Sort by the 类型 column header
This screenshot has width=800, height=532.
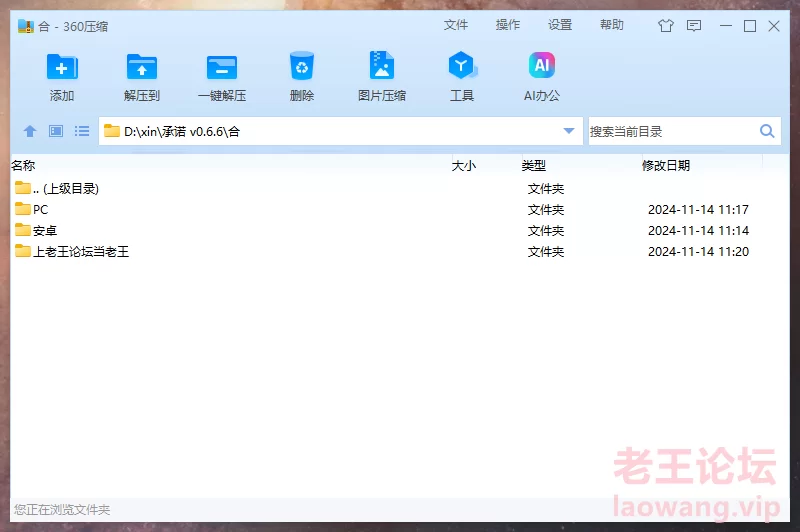tap(534, 165)
